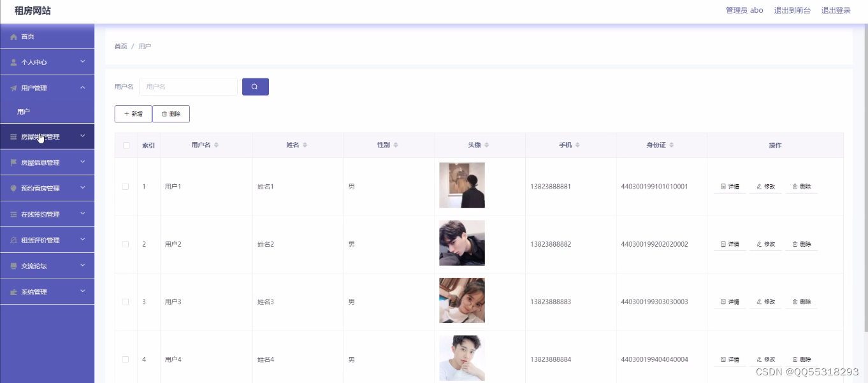This screenshot has height=383, width=868.
Task: Click the person icon beside 个人中心
Action: (x=13, y=62)
